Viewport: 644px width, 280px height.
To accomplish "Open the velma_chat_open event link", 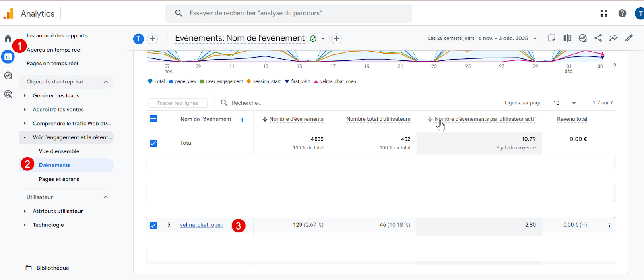I will (x=202, y=225).
